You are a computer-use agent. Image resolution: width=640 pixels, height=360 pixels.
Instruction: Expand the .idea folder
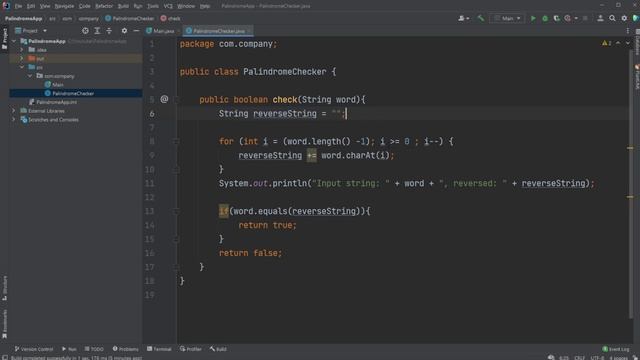tap(22, 50)
